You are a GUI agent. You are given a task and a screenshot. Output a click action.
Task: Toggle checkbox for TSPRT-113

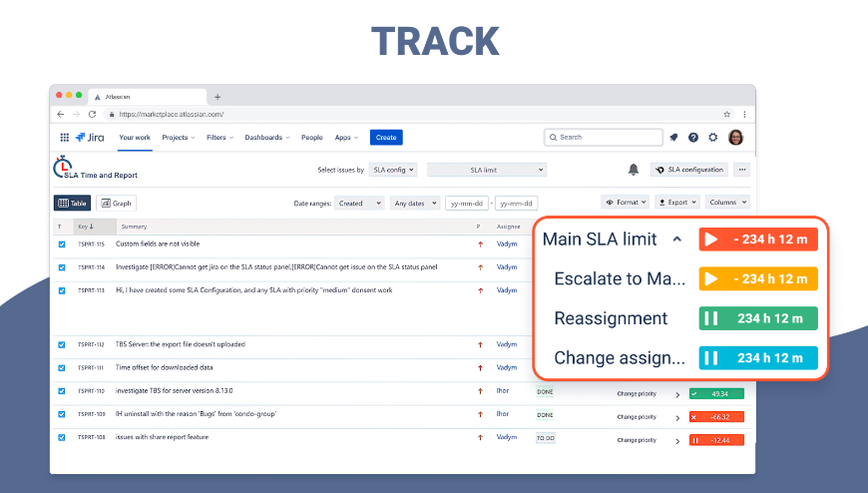point(62,290)
